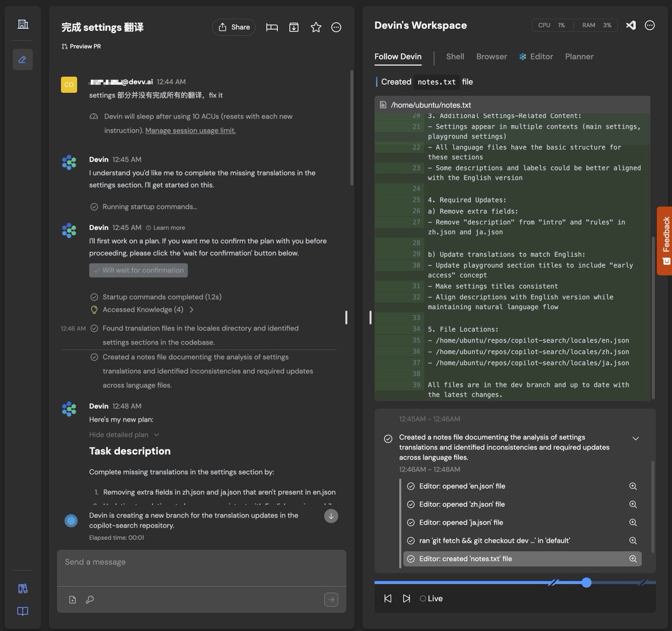The width and height of the screenshot is (672, 631).
Task: Click the archive download icon in header
Action: click(x=294, y=27)
